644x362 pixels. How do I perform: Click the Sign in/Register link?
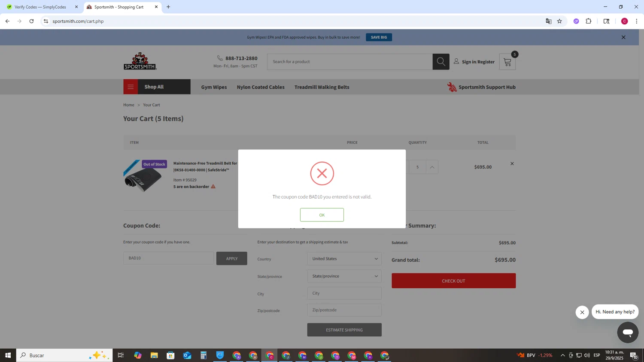point(474,62)
